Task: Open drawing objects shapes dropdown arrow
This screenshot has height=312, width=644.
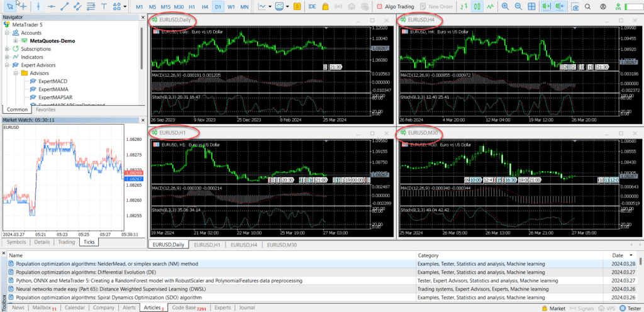Action: (125, 6)
